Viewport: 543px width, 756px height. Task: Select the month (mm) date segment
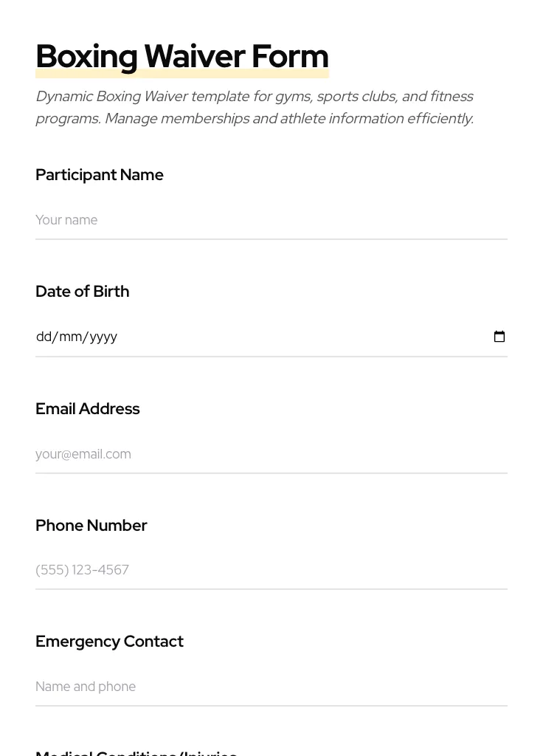[x=70, y=337]
